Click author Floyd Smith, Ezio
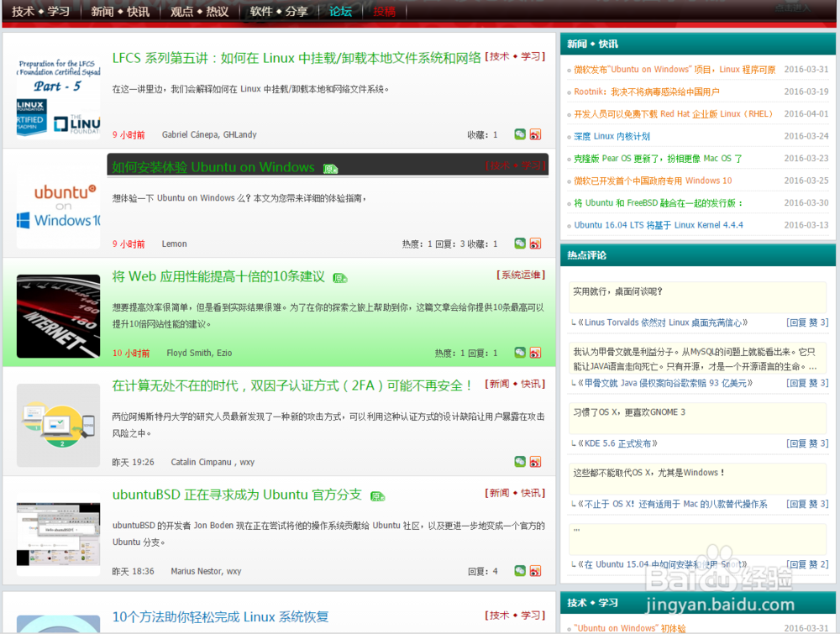This screenshot has width=840, height=634. [199, 353]
